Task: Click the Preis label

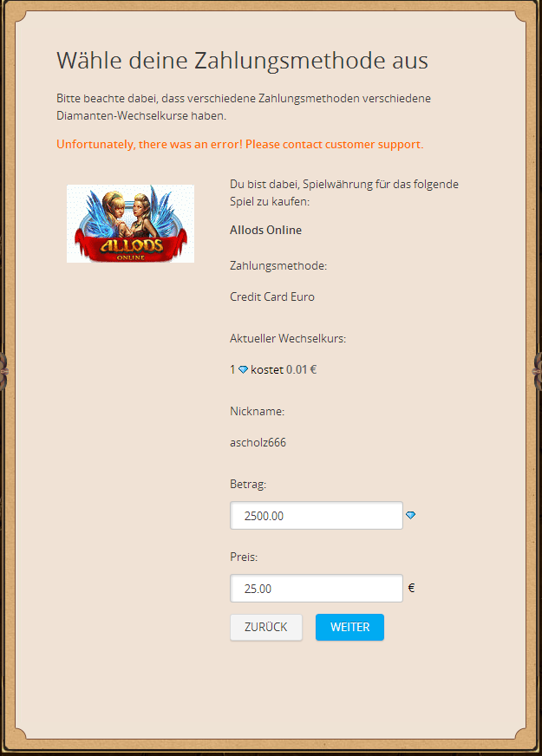Action: pos(244,557)
